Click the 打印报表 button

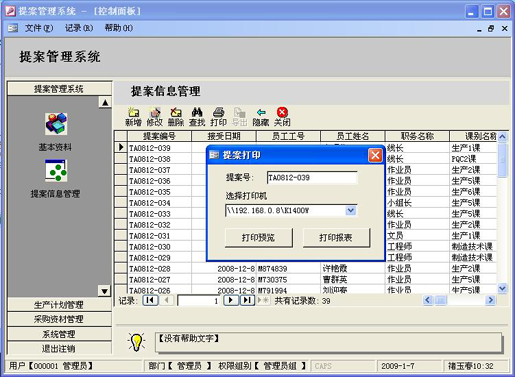tap(336, 238)
